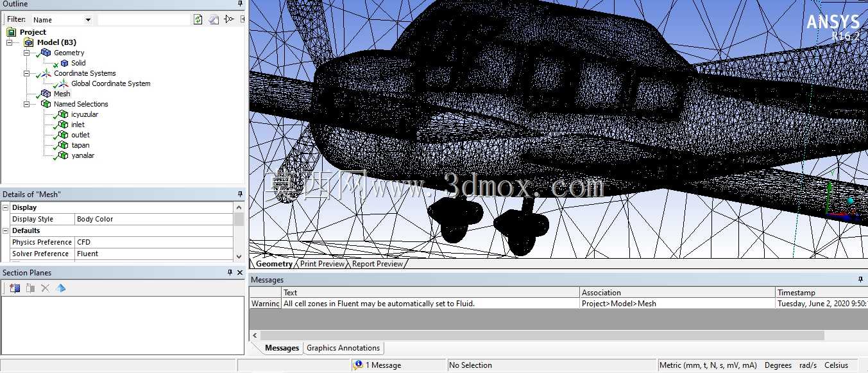
Task: Click the Timestamp column header
Action: (x=821, y=292)
